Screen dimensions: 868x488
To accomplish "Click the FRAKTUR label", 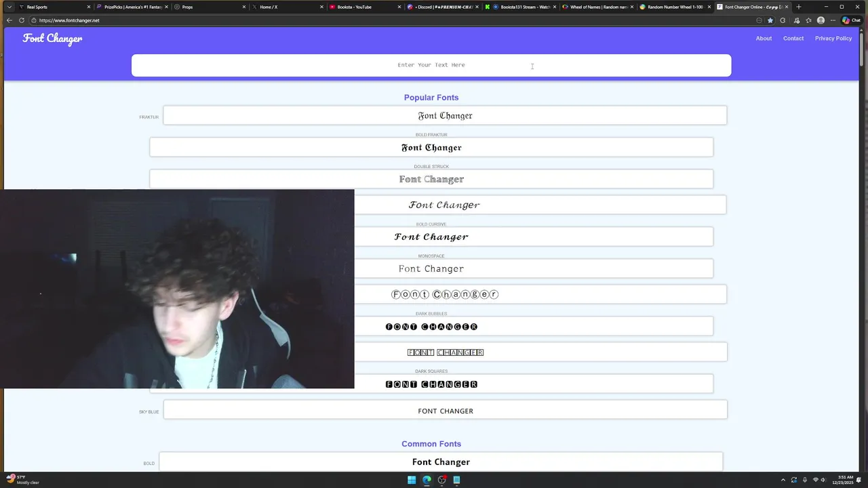I will (x=149, y=117).
